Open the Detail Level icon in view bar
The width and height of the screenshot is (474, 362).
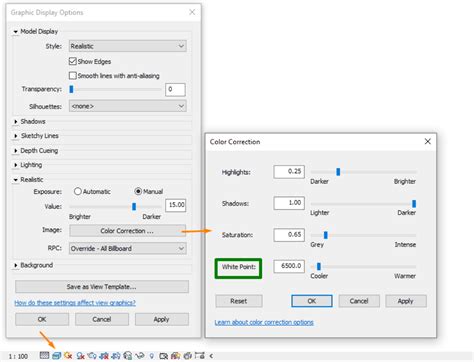tap(44, 356)
